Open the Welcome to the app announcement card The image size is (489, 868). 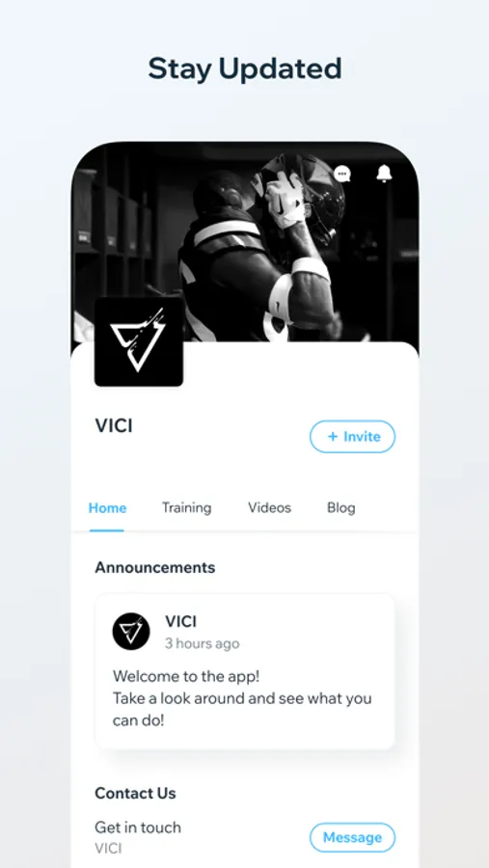coord(245,672)
